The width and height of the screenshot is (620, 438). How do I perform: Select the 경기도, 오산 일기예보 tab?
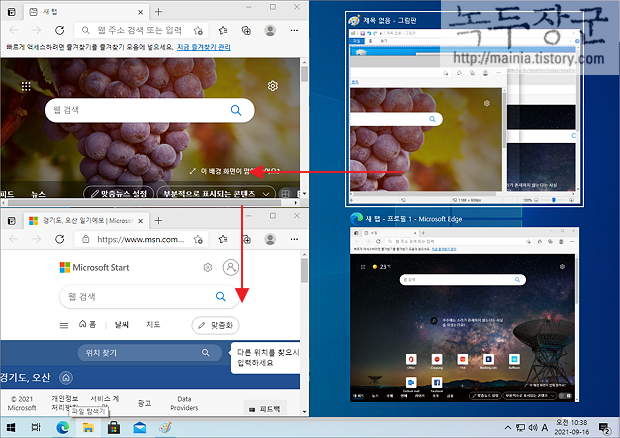click(86, 221)
